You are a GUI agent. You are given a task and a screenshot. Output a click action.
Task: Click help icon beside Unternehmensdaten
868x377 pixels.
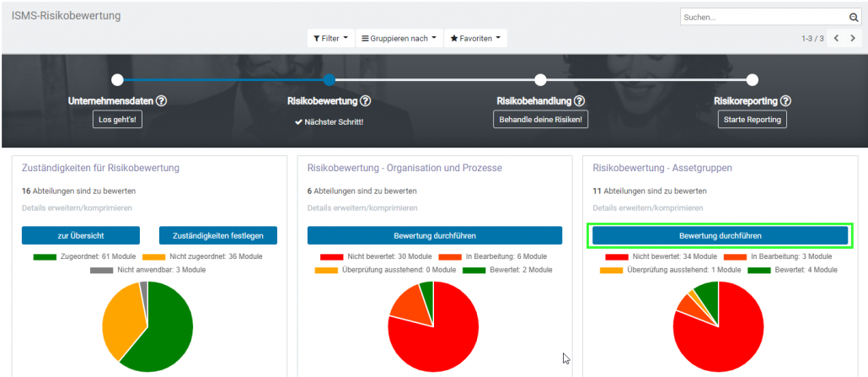coord(162,101)
